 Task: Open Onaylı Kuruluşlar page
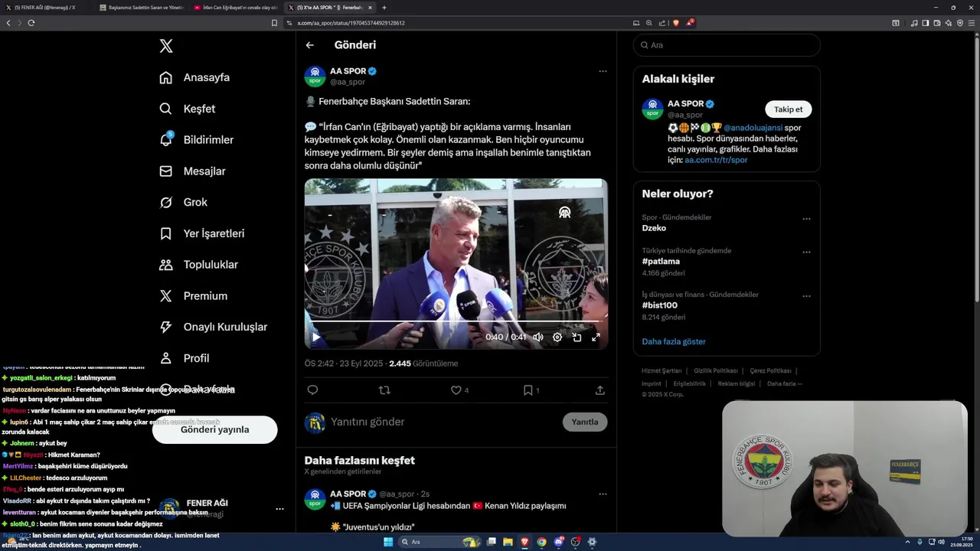pos(213,327)
